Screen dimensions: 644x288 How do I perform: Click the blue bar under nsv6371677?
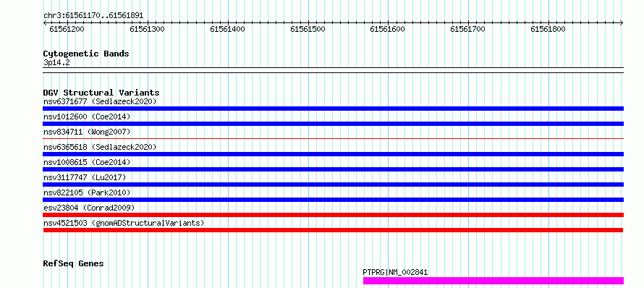coord(334,109)
